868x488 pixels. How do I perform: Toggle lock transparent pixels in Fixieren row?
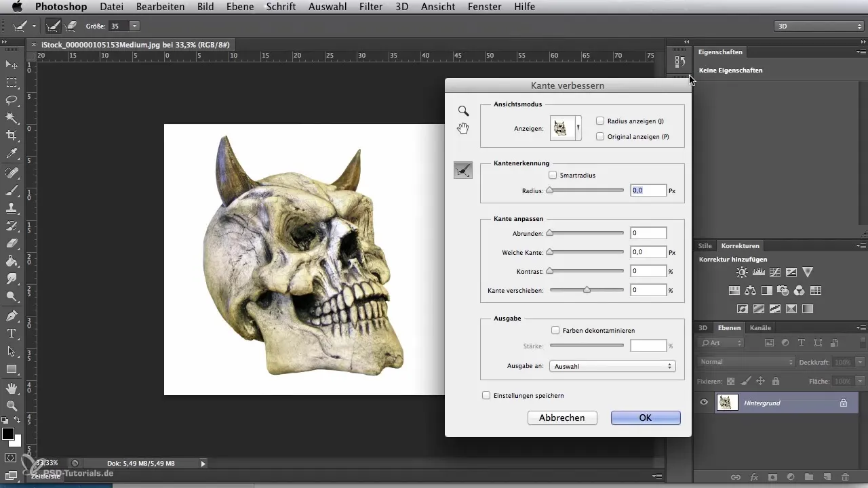tap(730, 381)
